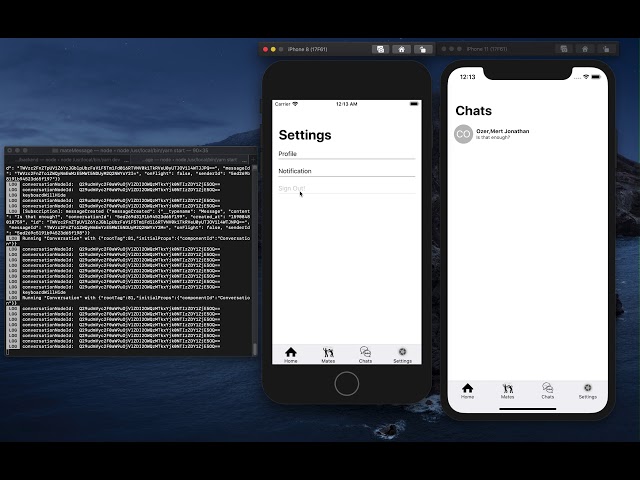Click the Chats heading on iPhone 11
This screenshot has width=640, height=480.
click(x=473, y=111)
